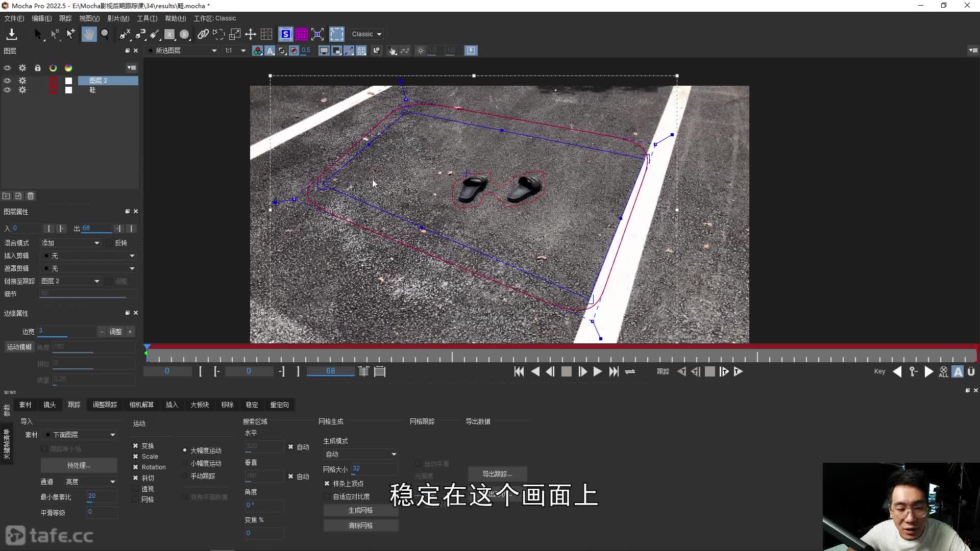Toggle the view mesh grid icon
This screenshot has width=980, height=551.
[361, 51]
